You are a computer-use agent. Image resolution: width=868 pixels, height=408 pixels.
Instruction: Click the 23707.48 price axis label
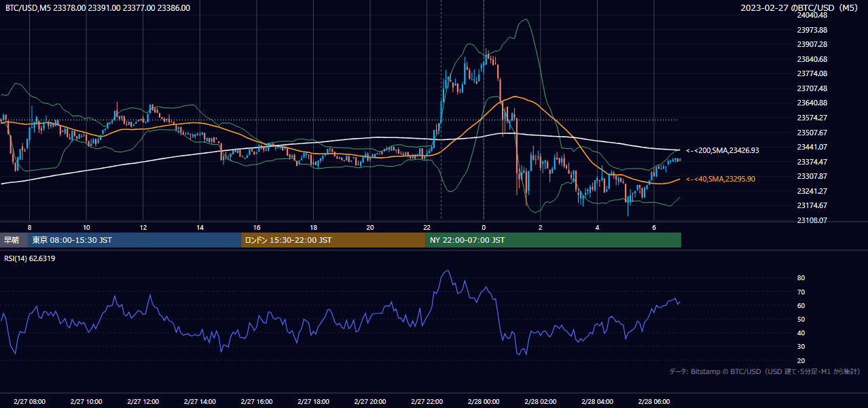(812, 88)
